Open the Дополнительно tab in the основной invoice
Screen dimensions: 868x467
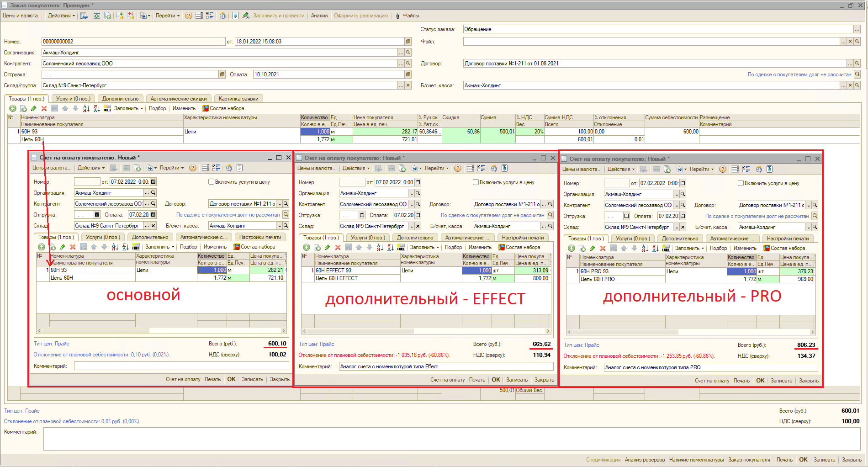point(150,237)
